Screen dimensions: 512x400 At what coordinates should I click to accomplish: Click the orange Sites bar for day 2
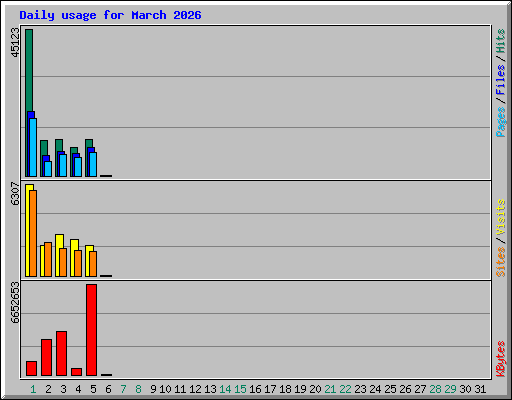[48, 259]
